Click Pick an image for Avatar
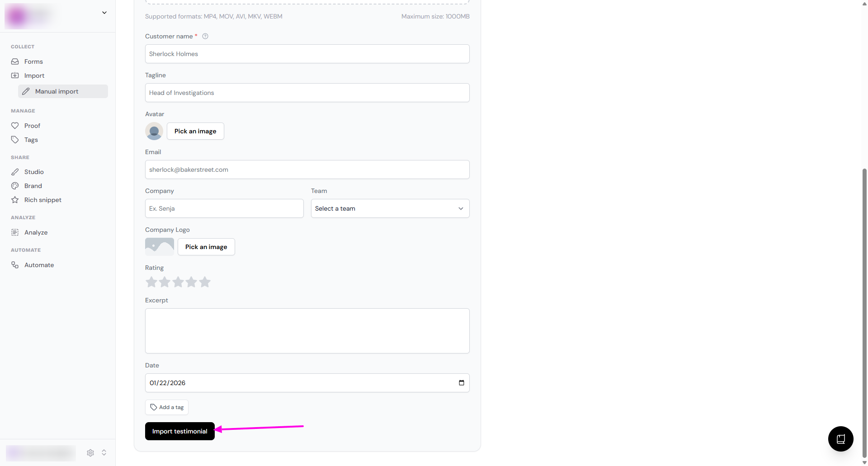Image resolution: width=868 pixels, height=466 pixels. coord(195,131)
